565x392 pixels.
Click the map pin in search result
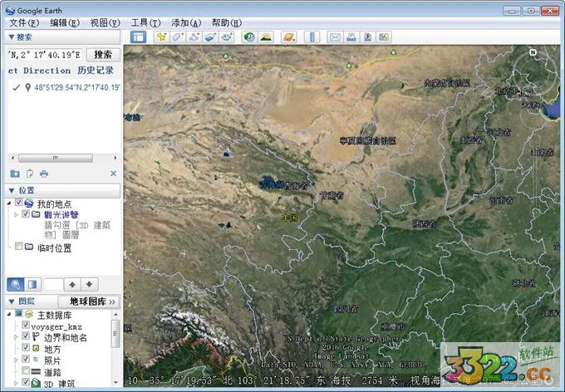(x=27, y=87)
